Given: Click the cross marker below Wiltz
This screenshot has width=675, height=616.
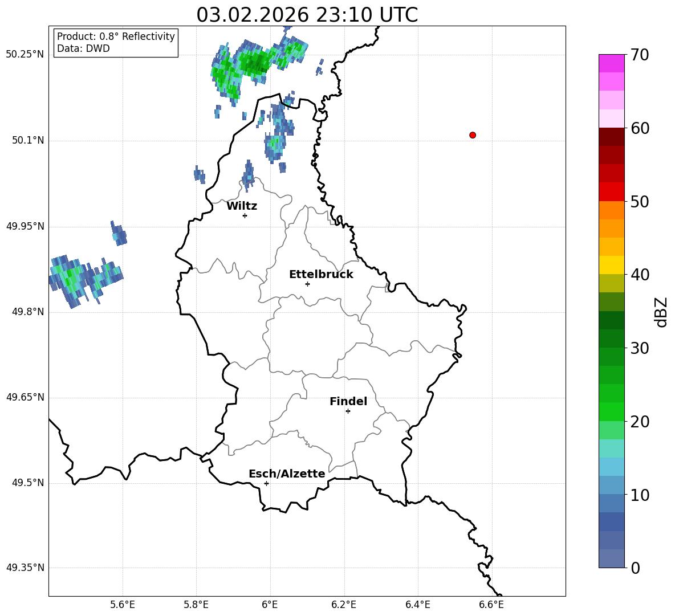Looking at the screenshot, I should click(x=245, y=215).
